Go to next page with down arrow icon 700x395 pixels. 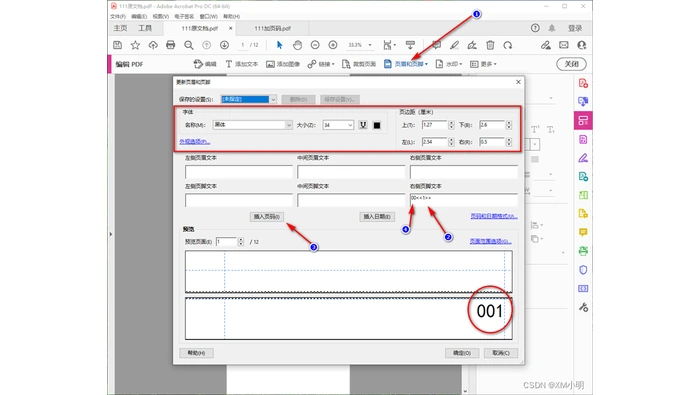(x=224, y=45)
